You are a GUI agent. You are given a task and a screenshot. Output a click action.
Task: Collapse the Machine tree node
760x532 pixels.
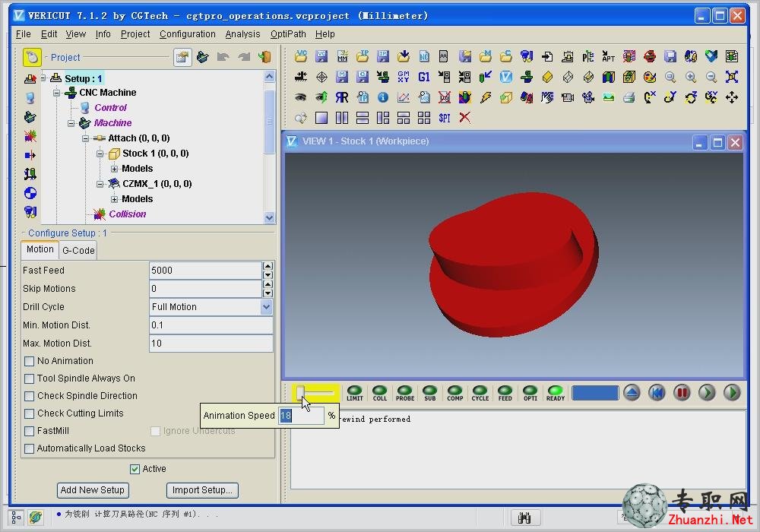71,123
